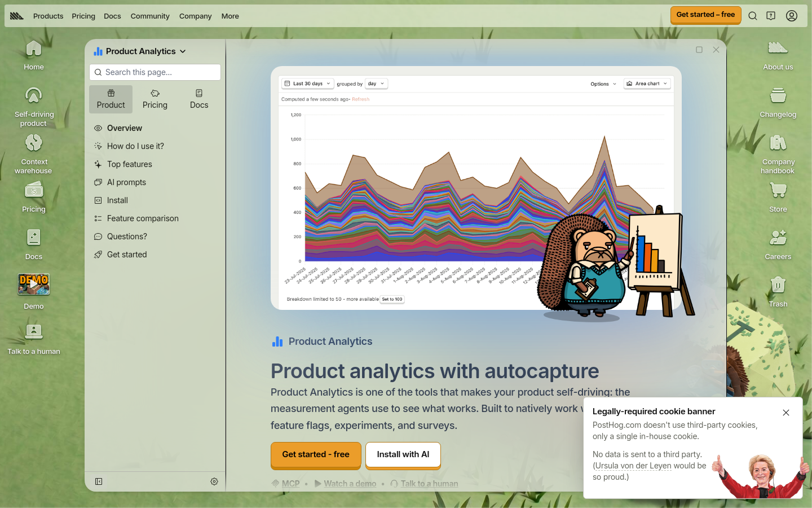
Task: Open the Pricing menu in top bar
Action: pyautogui.click(x=83, y=16)
